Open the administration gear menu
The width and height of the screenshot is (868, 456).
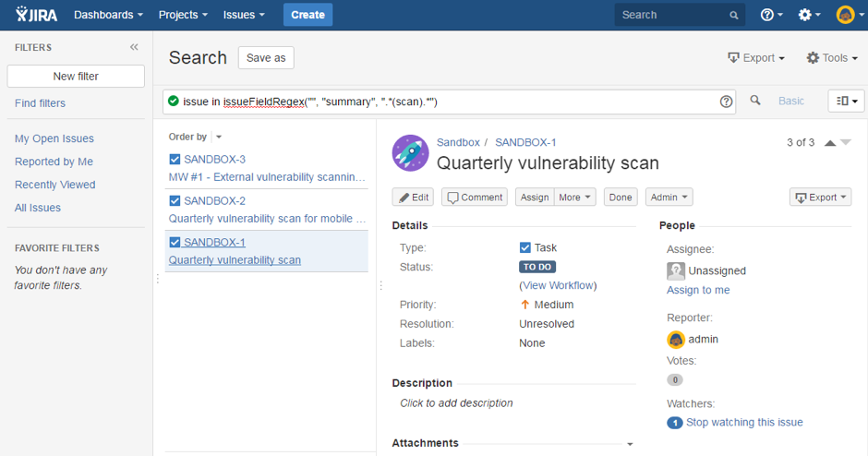809,15
